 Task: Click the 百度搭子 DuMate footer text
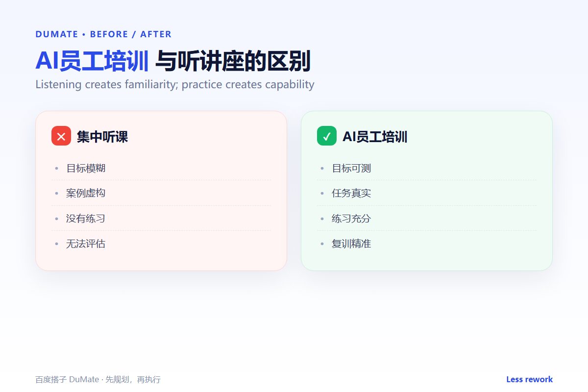(98, 380)
